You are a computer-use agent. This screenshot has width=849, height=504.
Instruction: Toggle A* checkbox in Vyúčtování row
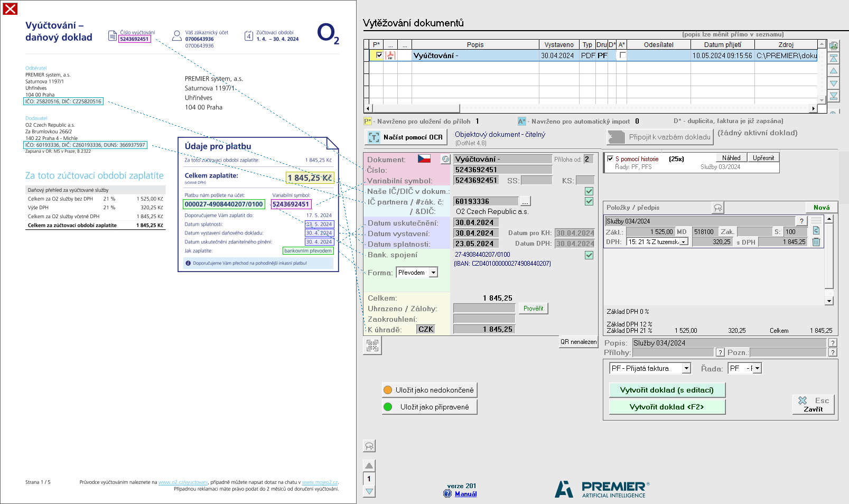point(622,55)
